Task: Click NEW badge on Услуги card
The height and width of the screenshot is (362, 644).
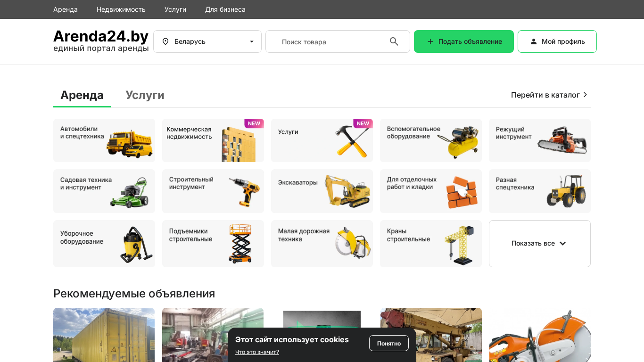Action: point(363,123)
